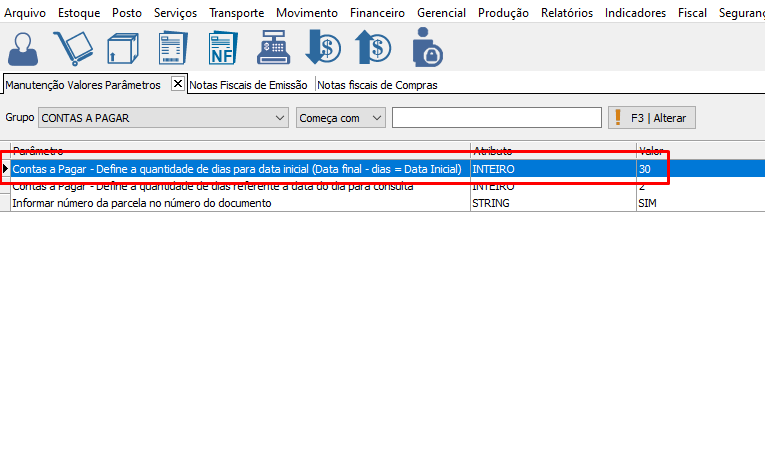Click the cash register toolbar icon

pos(274,47)
